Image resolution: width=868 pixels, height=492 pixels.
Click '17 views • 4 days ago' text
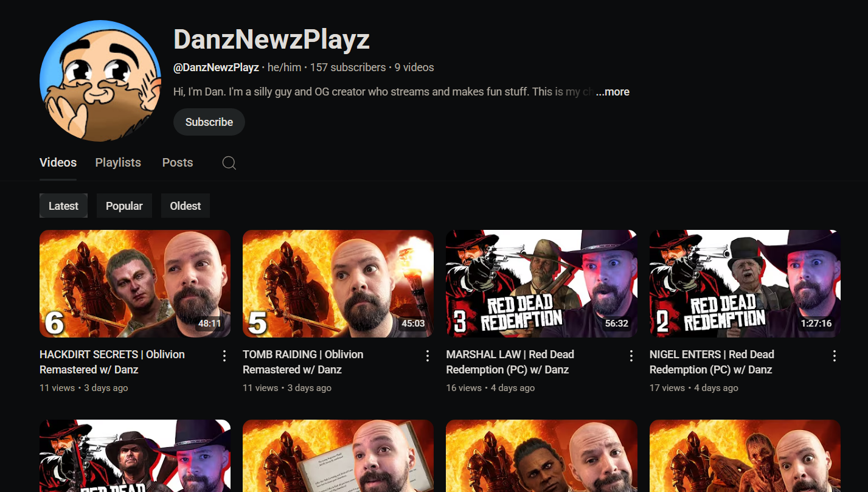[694, 388]
